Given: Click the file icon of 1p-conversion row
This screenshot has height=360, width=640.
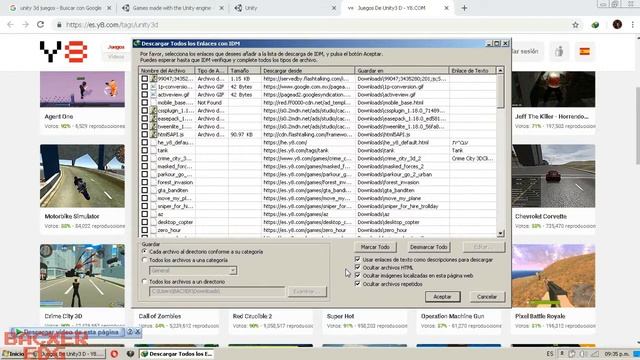Looking at the screenshot, I should (x=153, y=87).
